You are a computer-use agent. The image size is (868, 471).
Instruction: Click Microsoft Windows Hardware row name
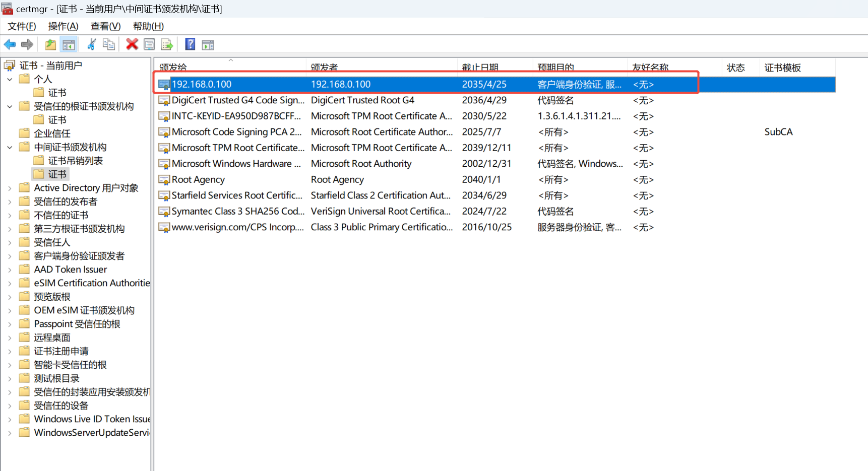point(236,164)
